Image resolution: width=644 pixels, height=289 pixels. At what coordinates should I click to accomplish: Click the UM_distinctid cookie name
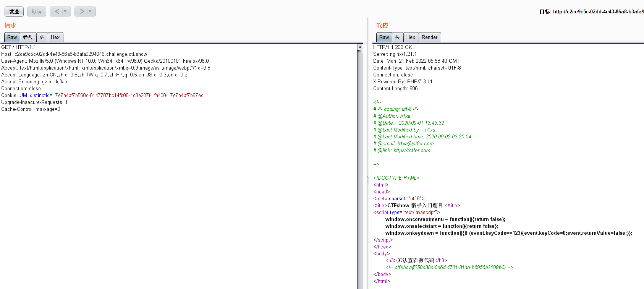click(x=35, y=95)
